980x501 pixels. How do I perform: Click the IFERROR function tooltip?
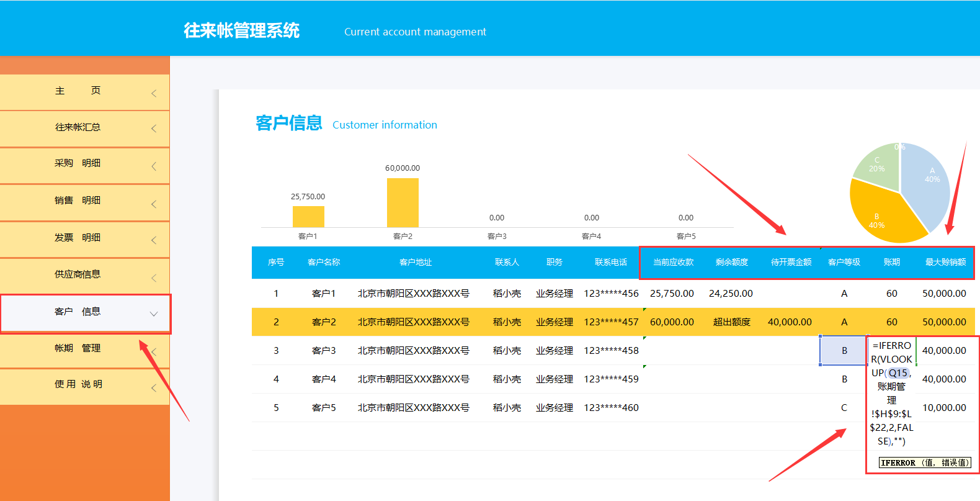[925, 463]
